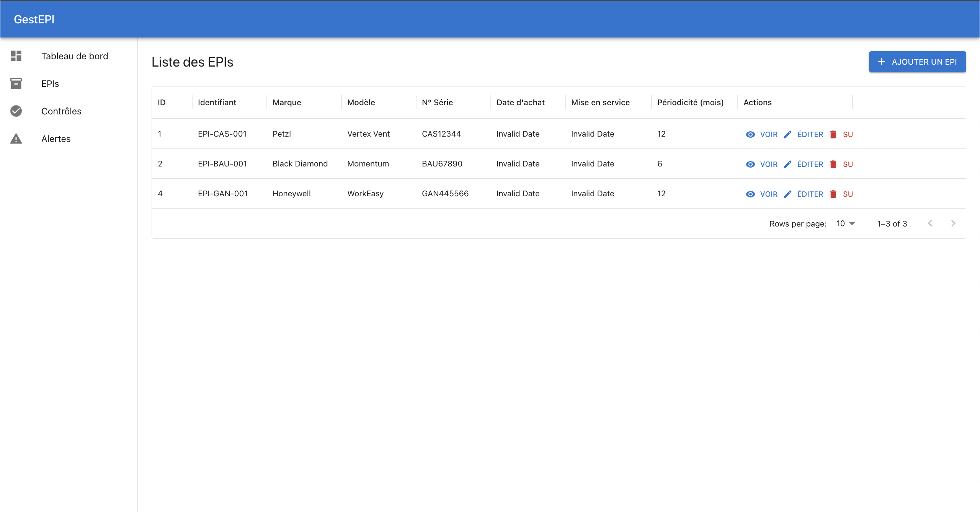Viewport: 980px width, 512px height.
Task: Click the Contrôles checkmark circle icon
Action: click(16, 111)
